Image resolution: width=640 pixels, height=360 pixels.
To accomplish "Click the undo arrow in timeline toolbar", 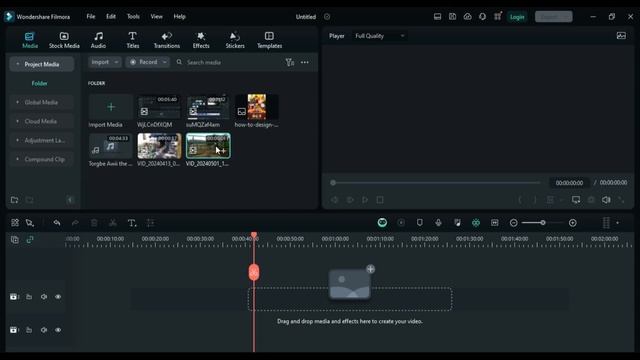I will point(57,223).
